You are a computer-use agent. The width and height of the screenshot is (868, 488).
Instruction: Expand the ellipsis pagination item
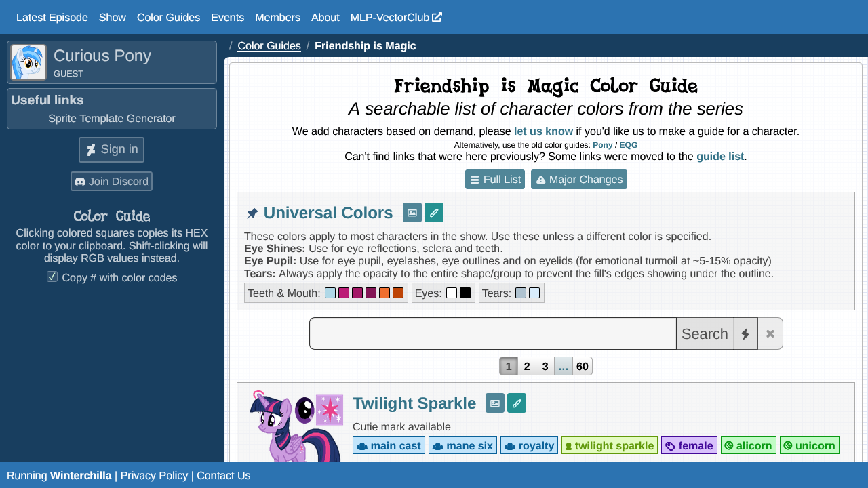click(x=564, y=367)
